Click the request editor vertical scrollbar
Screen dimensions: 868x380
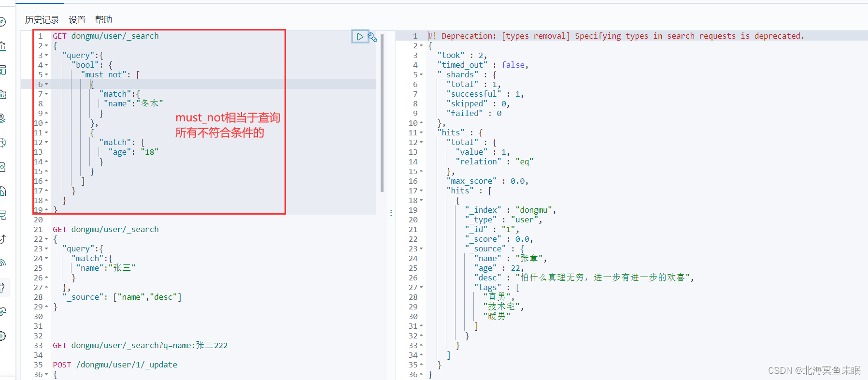pos(382,113)
